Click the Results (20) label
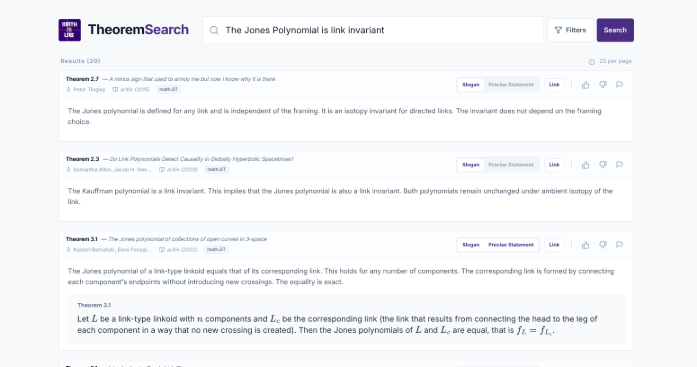The image size is (697, 367). pos(80,61)
